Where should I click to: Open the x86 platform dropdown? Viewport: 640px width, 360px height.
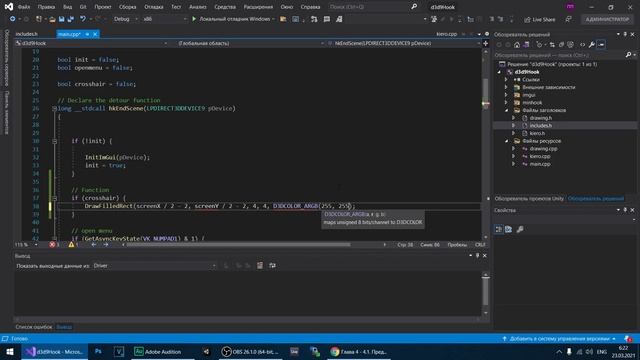coord(164,19)
